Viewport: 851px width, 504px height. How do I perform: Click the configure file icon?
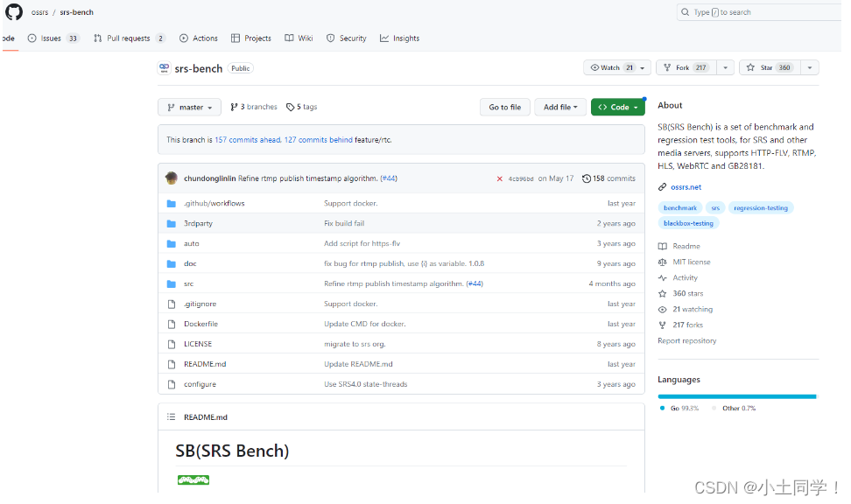(172, 384)
